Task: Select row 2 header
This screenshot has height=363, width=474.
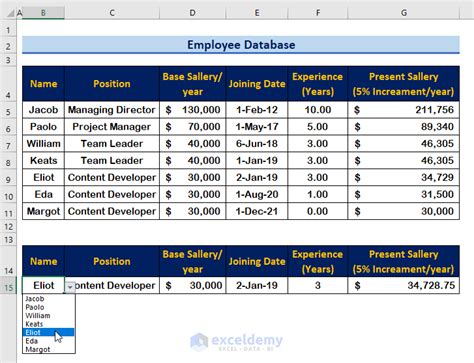Action: (x=8, y=45)
